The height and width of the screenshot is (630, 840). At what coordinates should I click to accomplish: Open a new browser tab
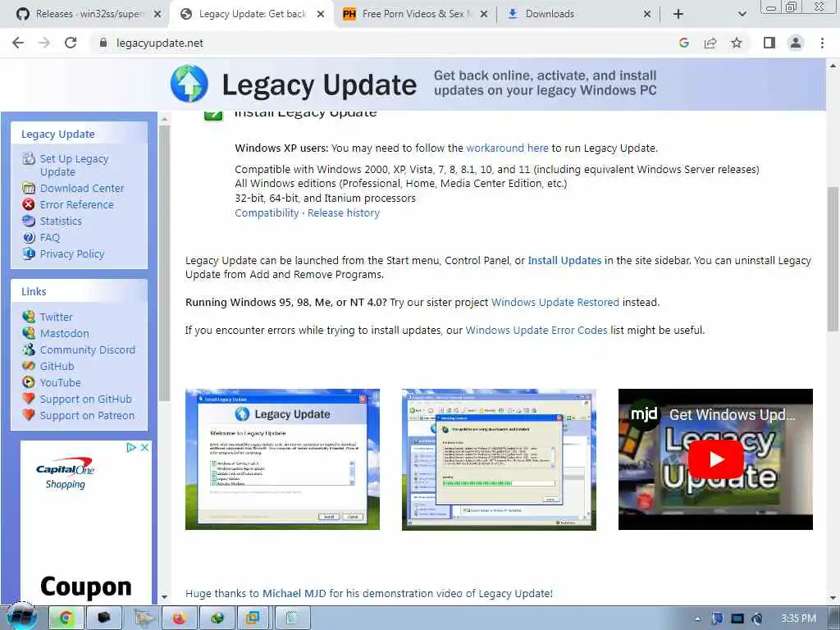(678, 14)
